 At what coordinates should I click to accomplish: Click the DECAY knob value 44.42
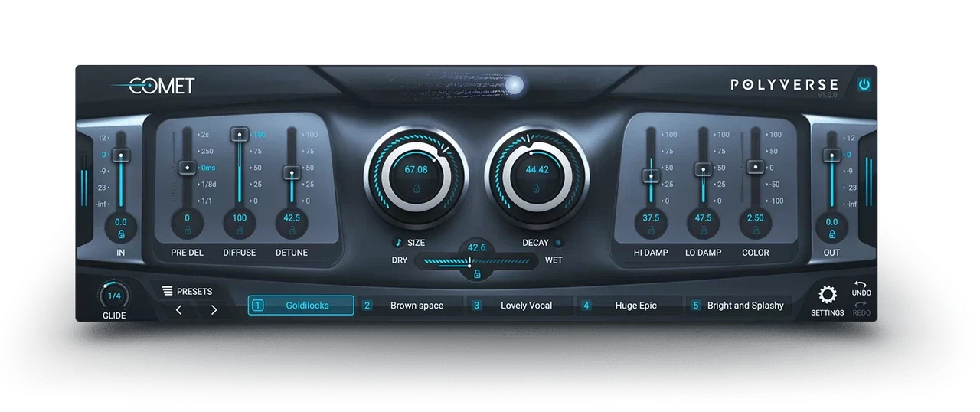[537, 170]
